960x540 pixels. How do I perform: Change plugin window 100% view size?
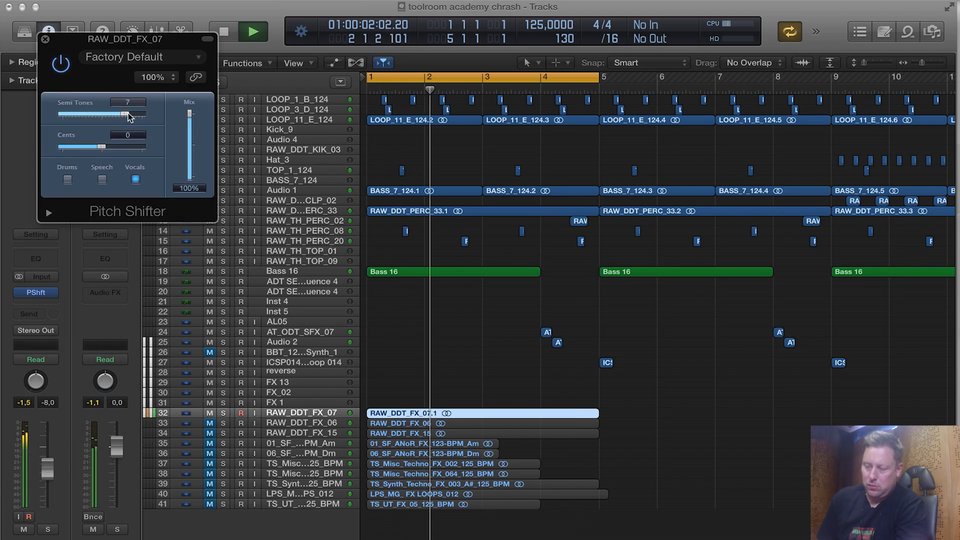coord(156,77)
